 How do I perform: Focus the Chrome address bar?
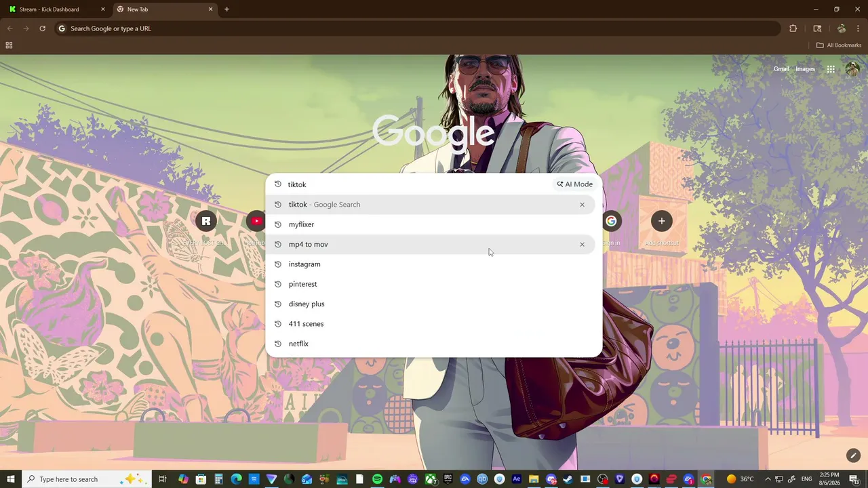click(x=417, y=28)
